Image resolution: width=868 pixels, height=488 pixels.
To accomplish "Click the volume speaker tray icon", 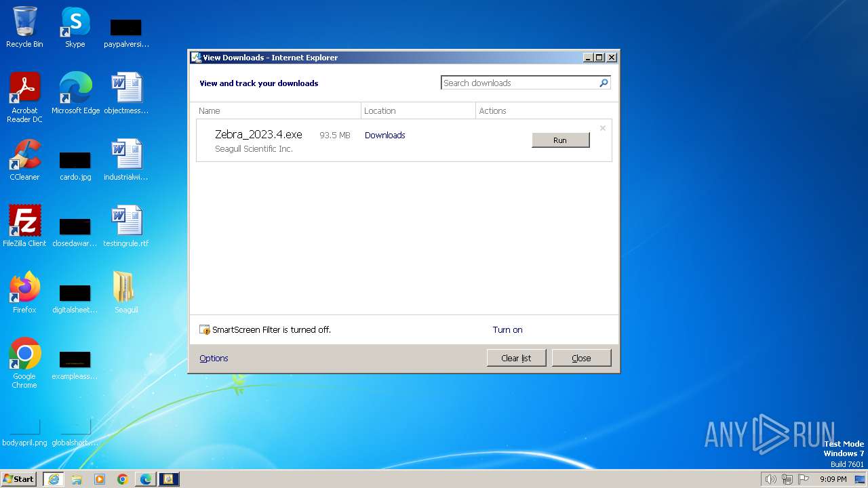I will point(770,479).
